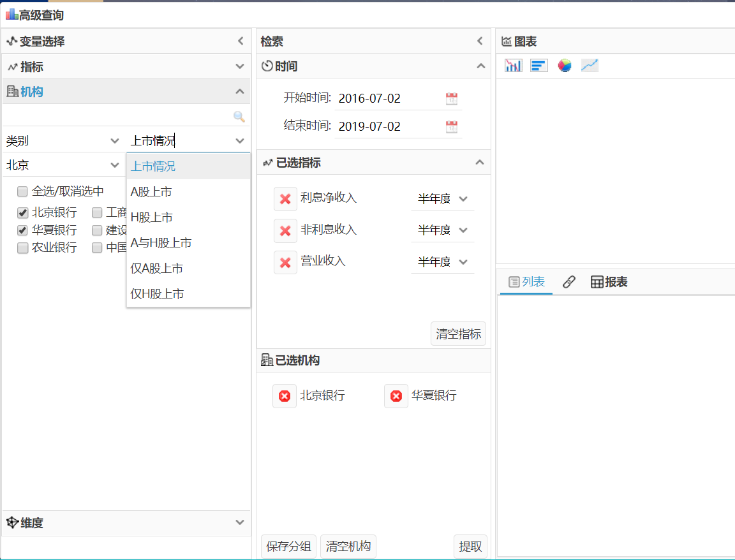Switch to the 列表 tab
735x560 pixels.
[x=526, y=282]
